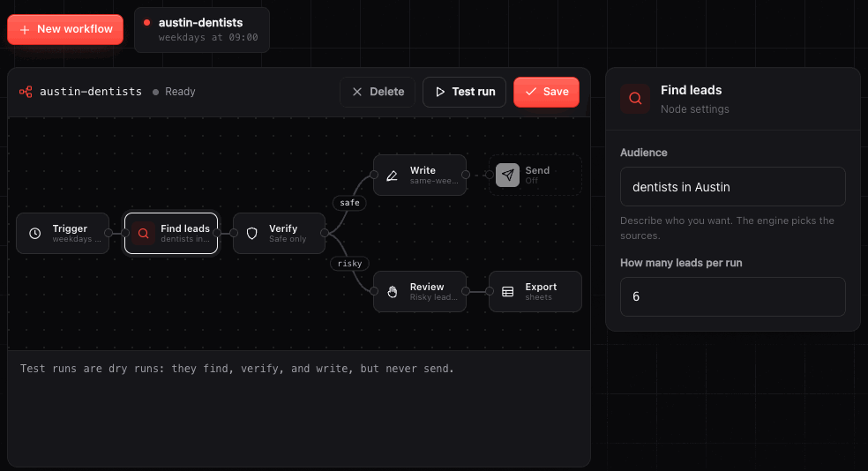Screen dimensions: 868x471
Task: Click the Find leads panel title
Action: click(691, 90)
